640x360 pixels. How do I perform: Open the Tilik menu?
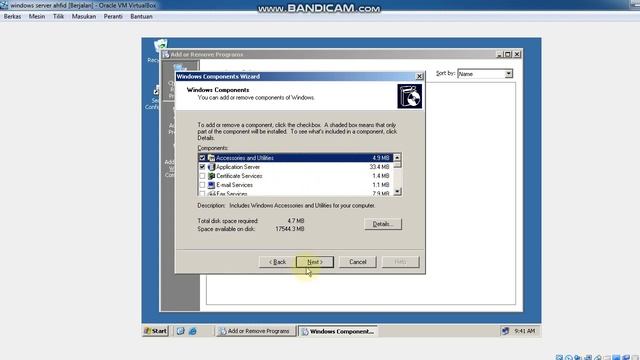pos(58,16)
